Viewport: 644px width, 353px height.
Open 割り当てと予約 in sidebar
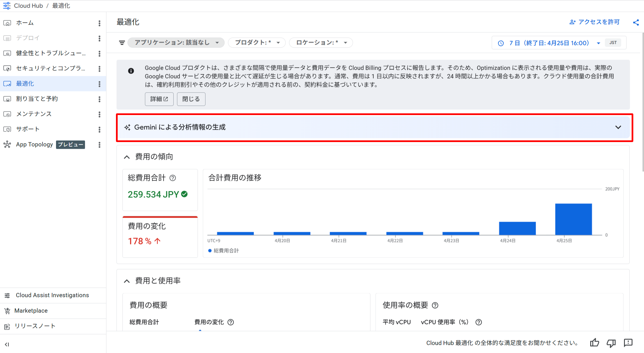click(37, 99)
